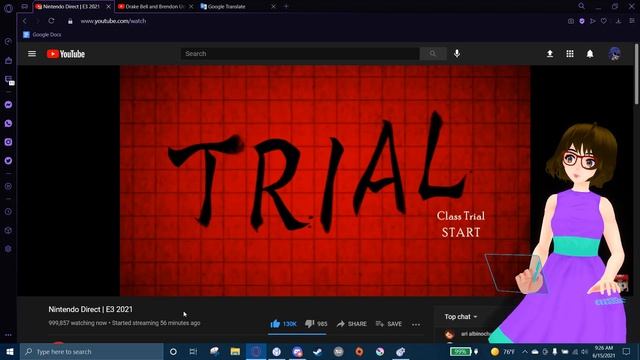
Task: Open WhatsApp in the Opera sidebar
Action: pos(8,123)
